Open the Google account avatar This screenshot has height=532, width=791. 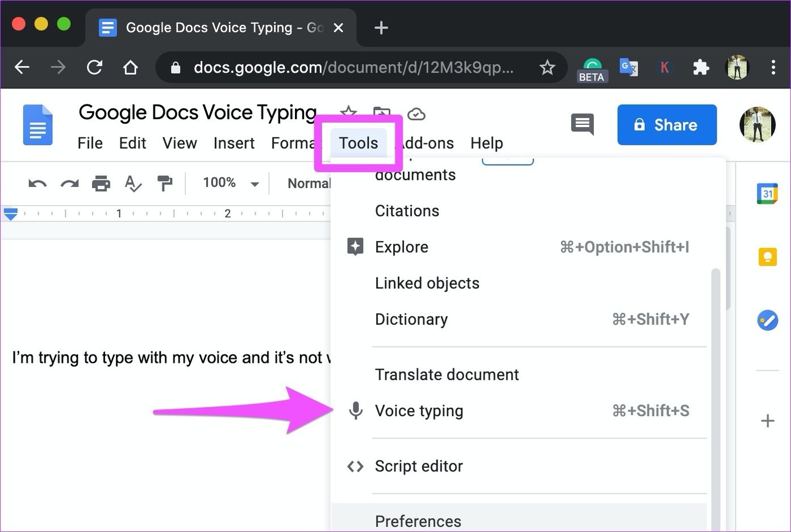pos(757,124)
